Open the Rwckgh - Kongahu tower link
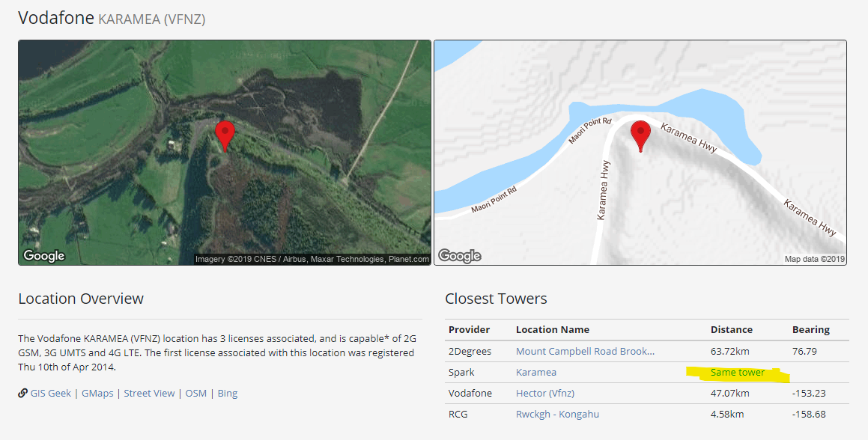Screen dimensions: 868x440 pyautogui.click(x=557, y=414)
